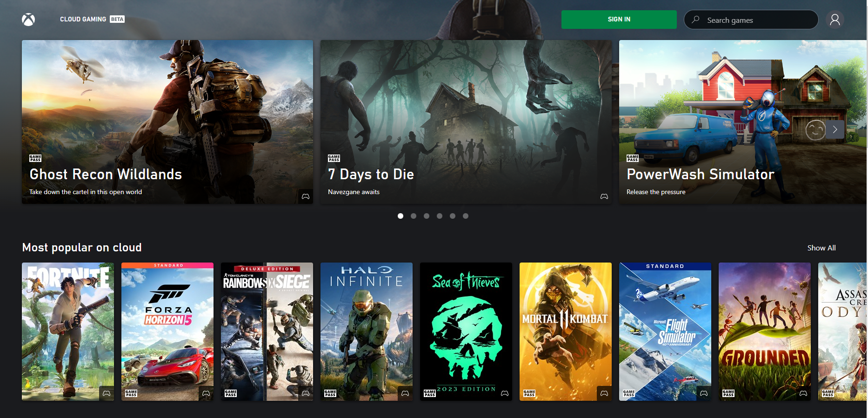Click Game Pass badge on Rainbow Six Siege tile
868x418 pixels.
pos(231,393)
